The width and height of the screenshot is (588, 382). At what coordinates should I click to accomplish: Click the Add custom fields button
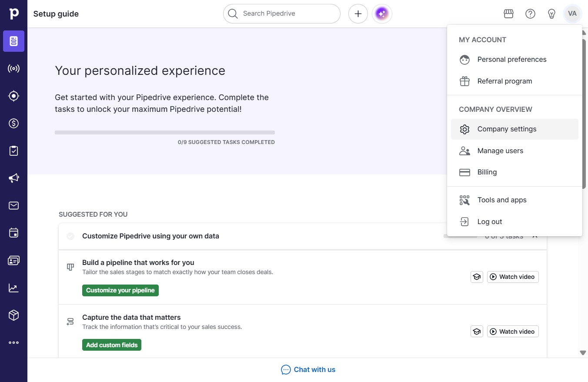112,345
